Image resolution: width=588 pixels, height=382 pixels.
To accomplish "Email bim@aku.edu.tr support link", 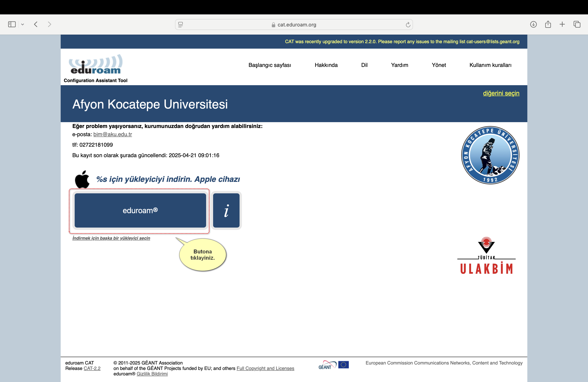I will click(113, 134).
